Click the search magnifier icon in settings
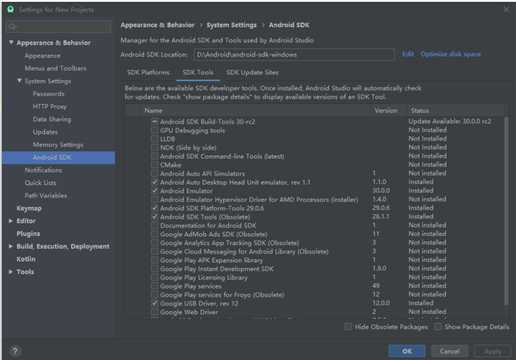Image resolution: width=516 pixels, height=360 pixels. pyautogui.click(x=12, y=27)
